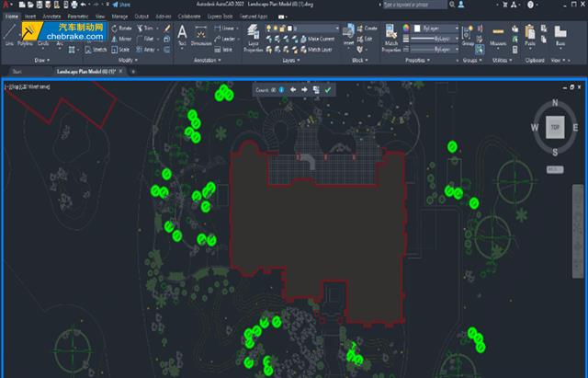Click TOP face on the ViewCube
Image resolution: width=588 pixels, height=378 pixels.
[x=554, y=127]
